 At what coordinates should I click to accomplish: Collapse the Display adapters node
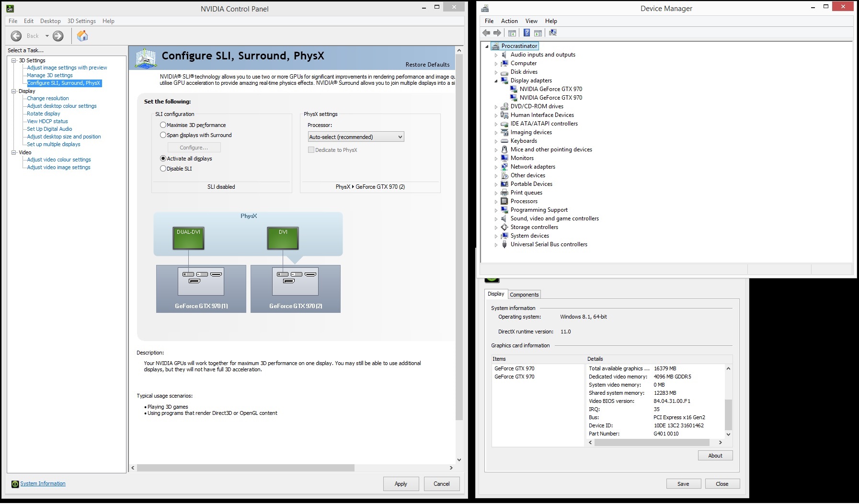496,81
